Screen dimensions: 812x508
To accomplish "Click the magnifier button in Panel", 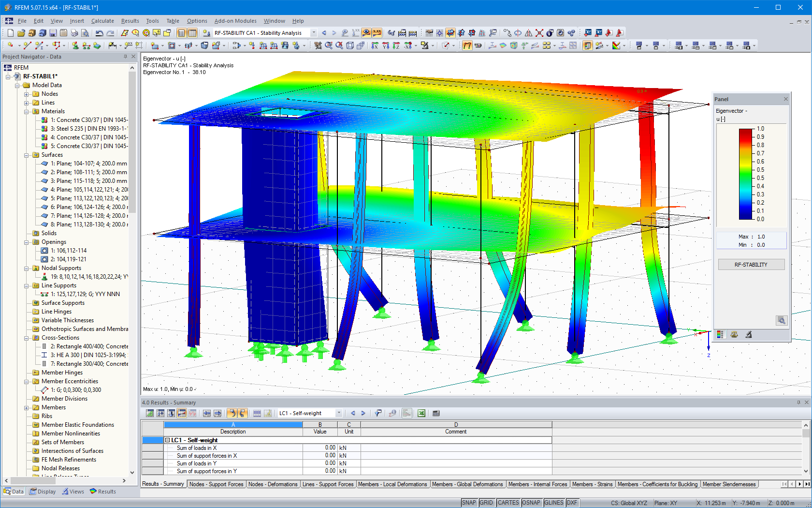I will 781,320.
